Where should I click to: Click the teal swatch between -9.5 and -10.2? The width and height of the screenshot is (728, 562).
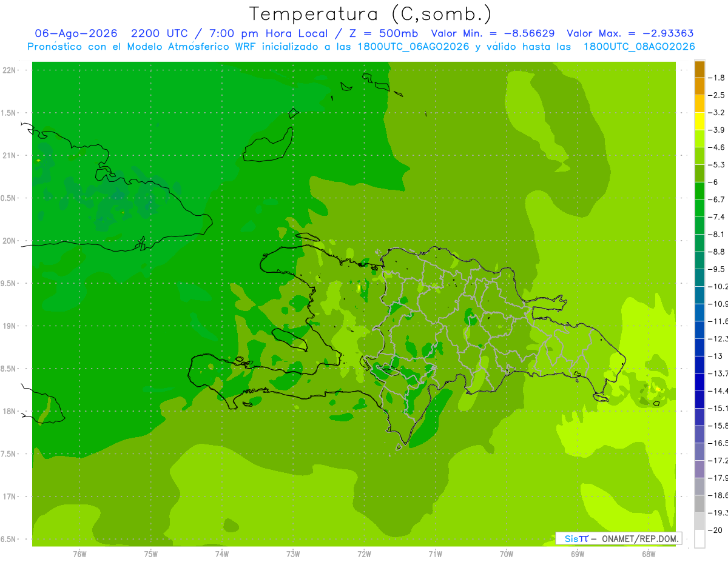point(699,278)
